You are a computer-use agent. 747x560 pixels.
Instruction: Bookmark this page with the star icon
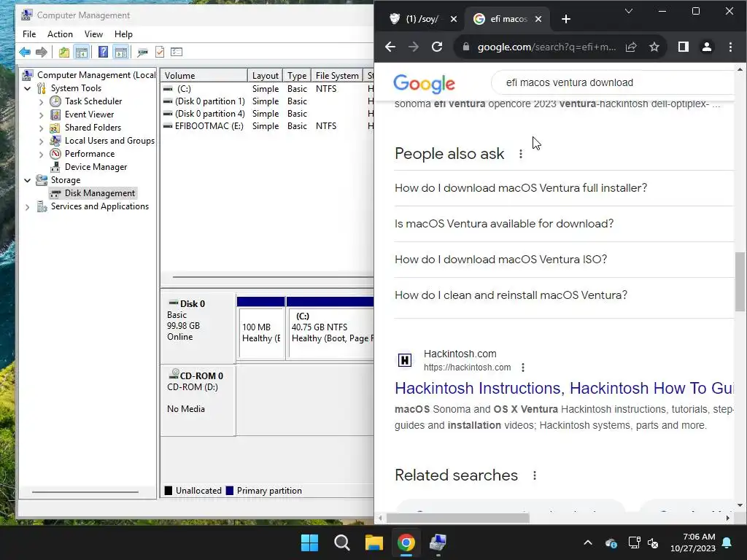click(x=654, y=47)
